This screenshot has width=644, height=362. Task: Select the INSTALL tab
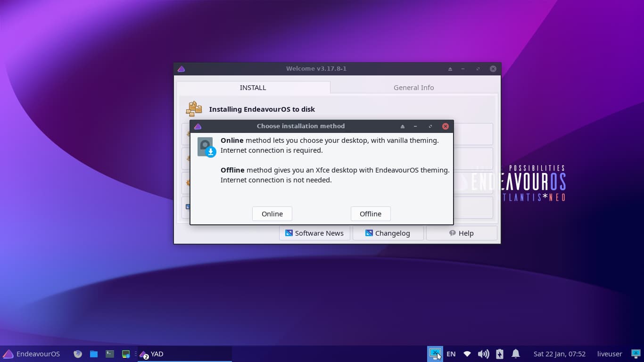tap(253, 88)
